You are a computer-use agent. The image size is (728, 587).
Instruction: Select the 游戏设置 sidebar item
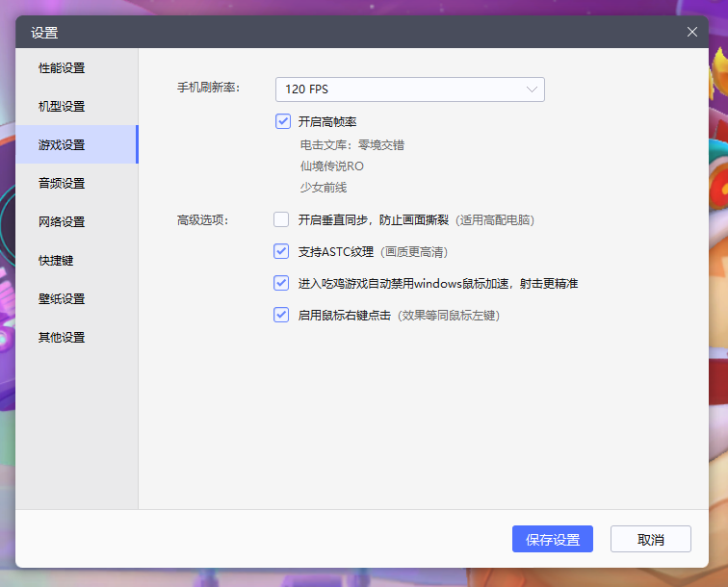point(62,145)
